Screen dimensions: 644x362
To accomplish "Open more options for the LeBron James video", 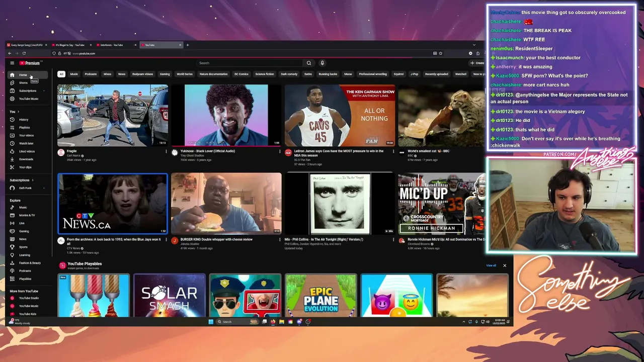I will coord(393,151).
